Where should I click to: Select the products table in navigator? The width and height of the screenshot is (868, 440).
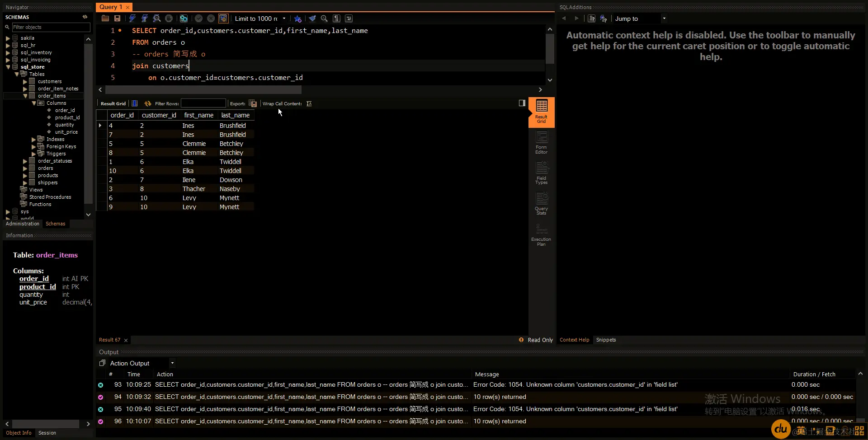tap(48, 175)
